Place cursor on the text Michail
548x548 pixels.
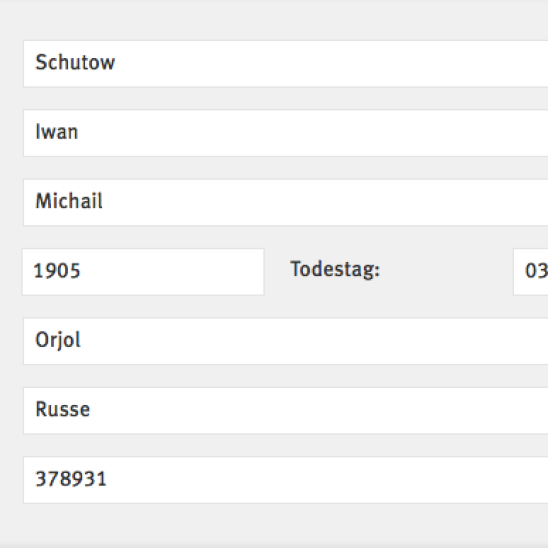(x=69, y=201)
